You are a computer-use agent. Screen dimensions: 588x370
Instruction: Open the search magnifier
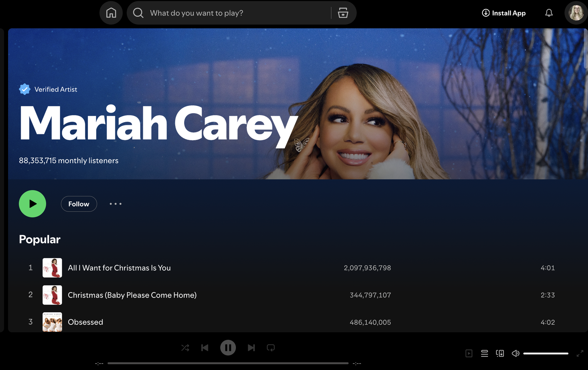point(138,13)
